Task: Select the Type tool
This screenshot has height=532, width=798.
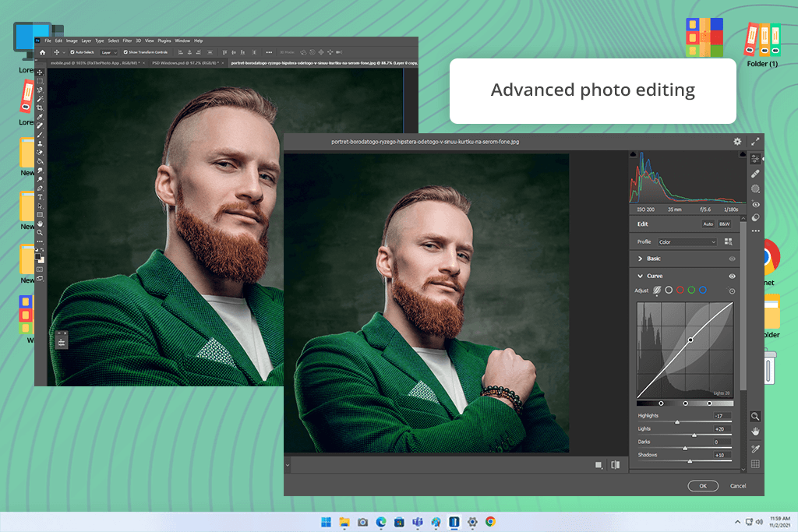Action: 40,197
